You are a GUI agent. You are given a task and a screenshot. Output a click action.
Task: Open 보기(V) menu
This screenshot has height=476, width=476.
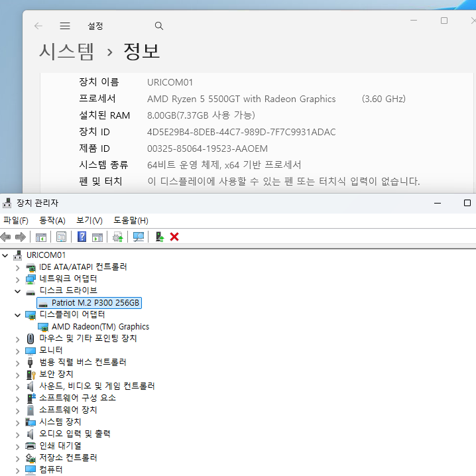(x=89, y=220)
